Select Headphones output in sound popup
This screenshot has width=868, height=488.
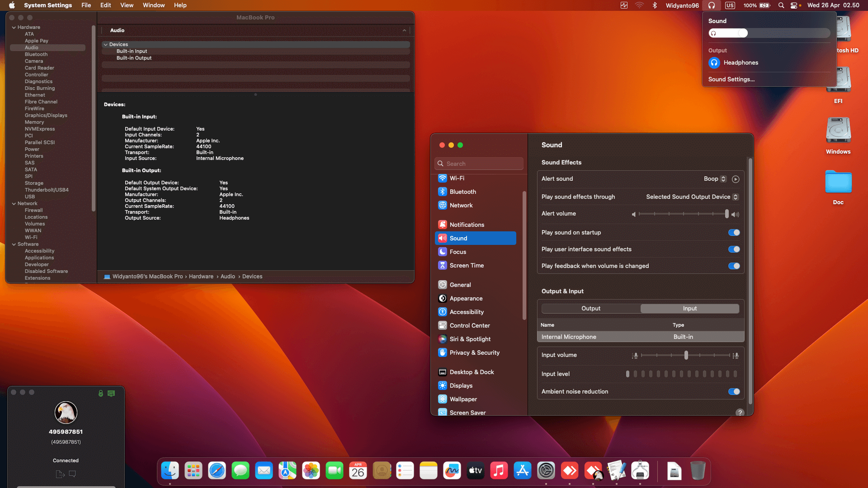[x=733, y=63]
